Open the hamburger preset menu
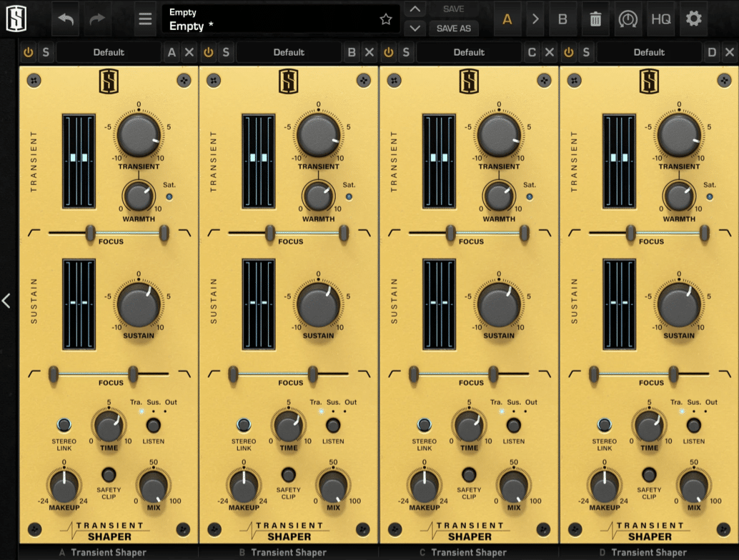739x560 pixels. (145, 19)
